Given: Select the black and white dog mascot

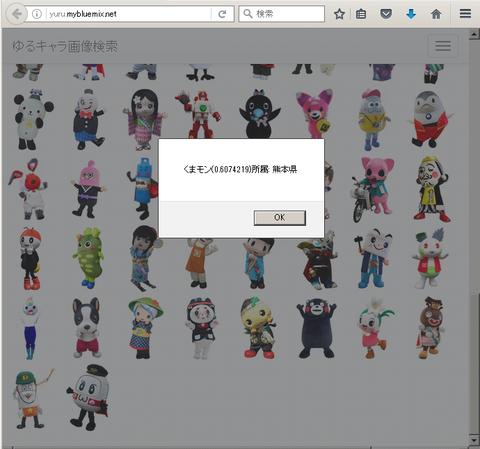Looking at the screenshot, I should 87,328.
